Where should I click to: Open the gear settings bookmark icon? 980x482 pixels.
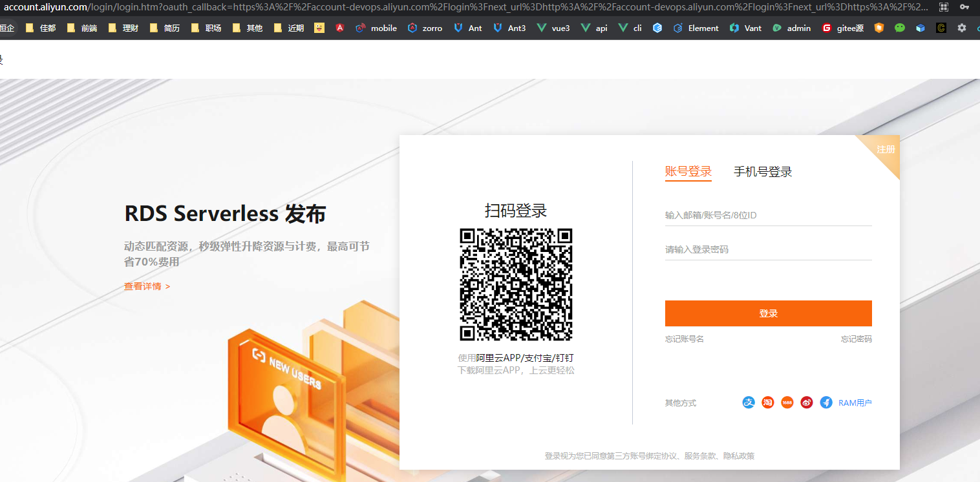point(962,28)
